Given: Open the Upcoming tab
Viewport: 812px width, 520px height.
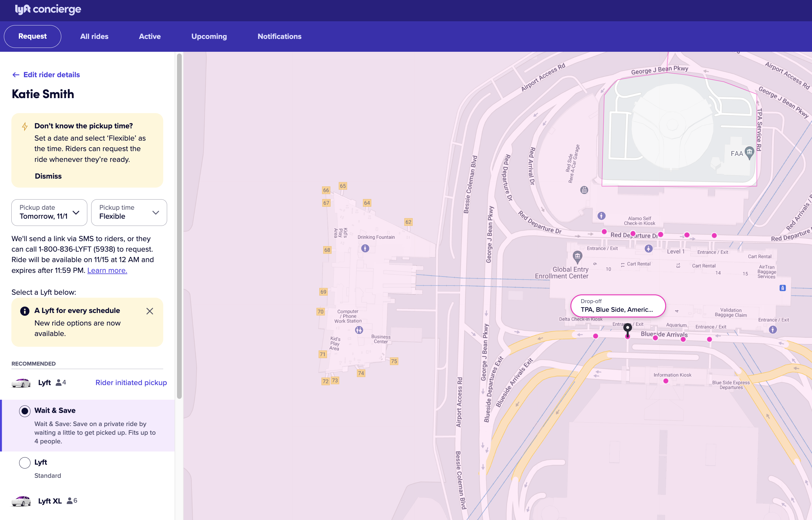Looking at the screenshot, I should [209, 37].
